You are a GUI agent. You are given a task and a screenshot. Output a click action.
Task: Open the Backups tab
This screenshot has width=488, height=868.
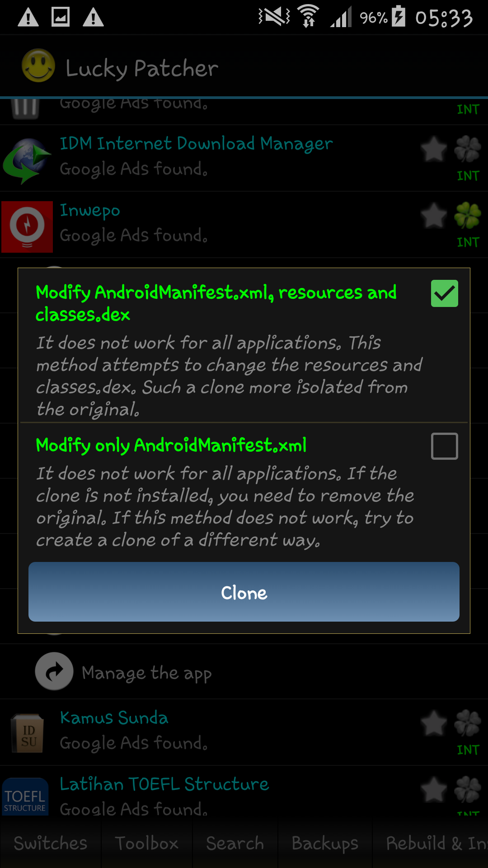pos(325,844)
